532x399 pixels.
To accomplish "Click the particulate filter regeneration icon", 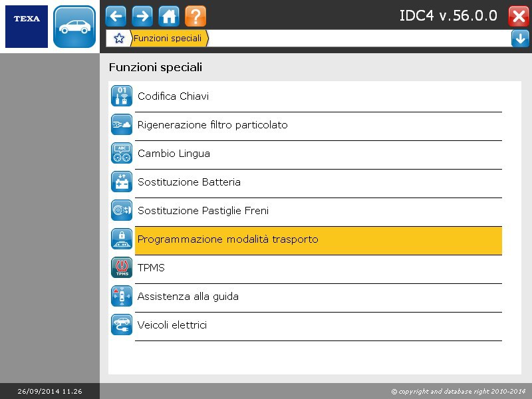I will coord(122,124).
